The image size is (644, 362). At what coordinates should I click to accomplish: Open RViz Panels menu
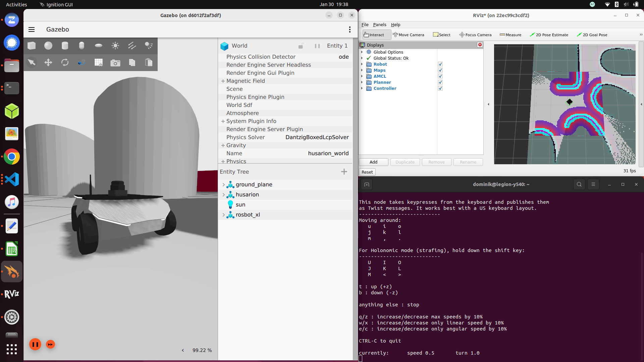pos(380,24)
